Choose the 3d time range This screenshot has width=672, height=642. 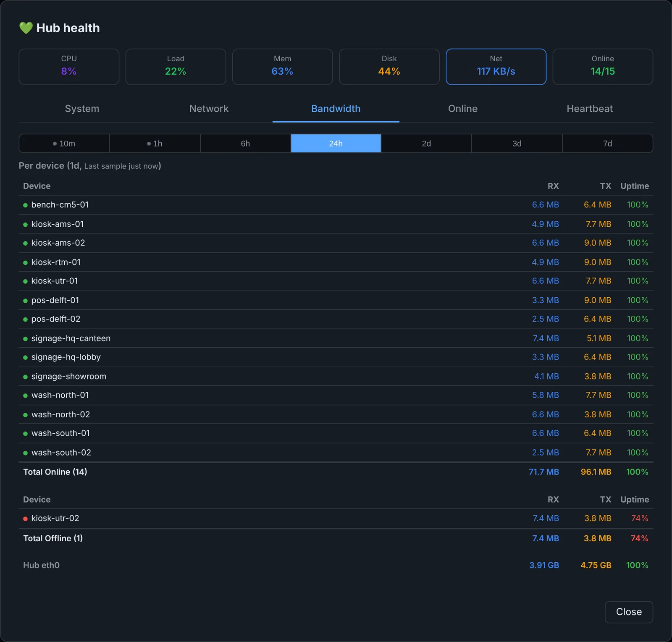[x=517, y=144]
